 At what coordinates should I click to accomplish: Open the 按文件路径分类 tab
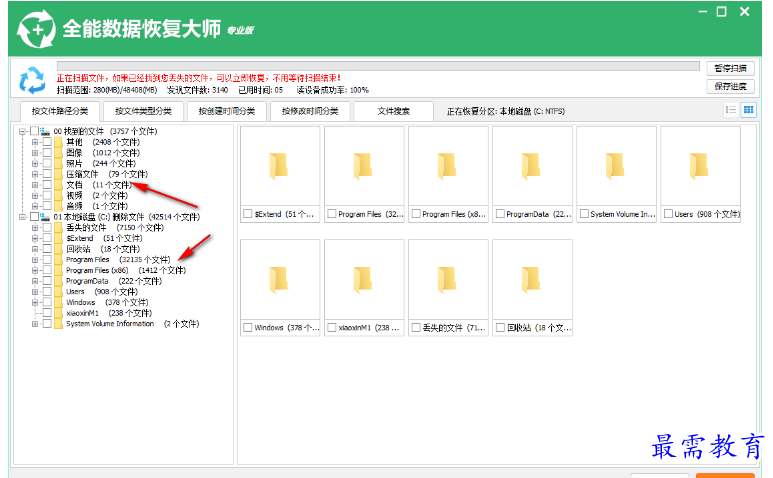coord(60,111)
